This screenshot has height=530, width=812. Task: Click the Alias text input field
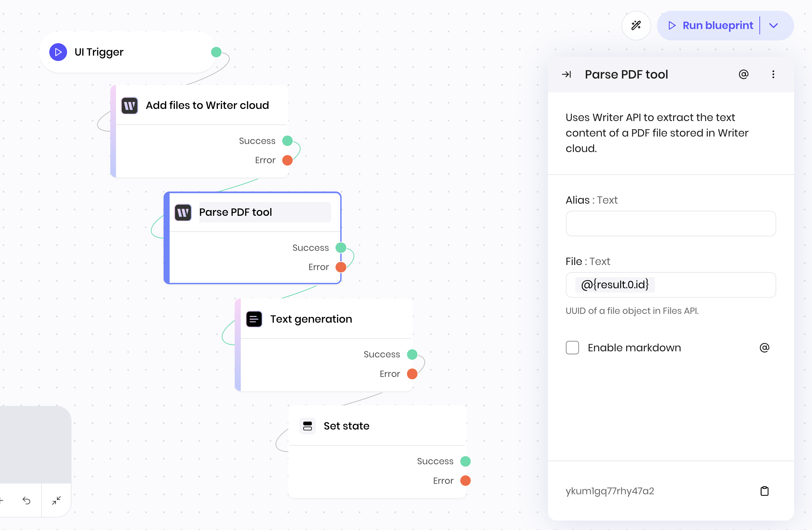point(670,224)
